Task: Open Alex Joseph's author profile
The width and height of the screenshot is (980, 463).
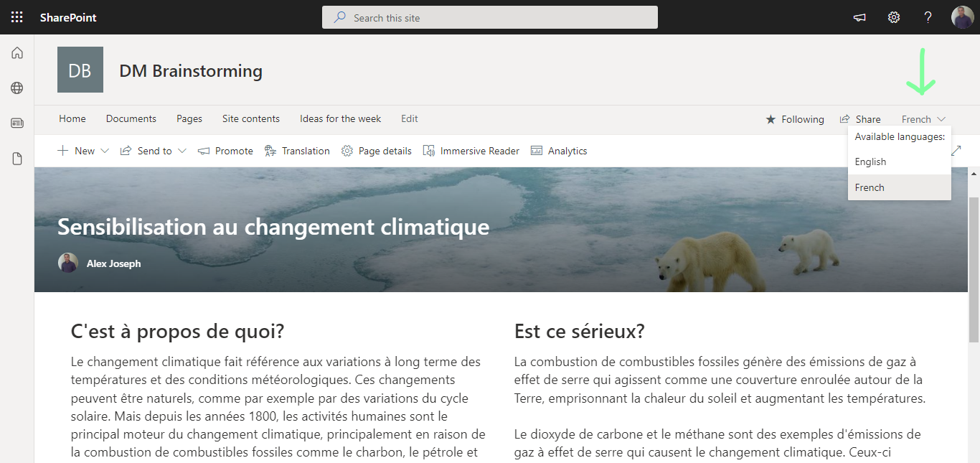Action: click(x=113, y=263)
